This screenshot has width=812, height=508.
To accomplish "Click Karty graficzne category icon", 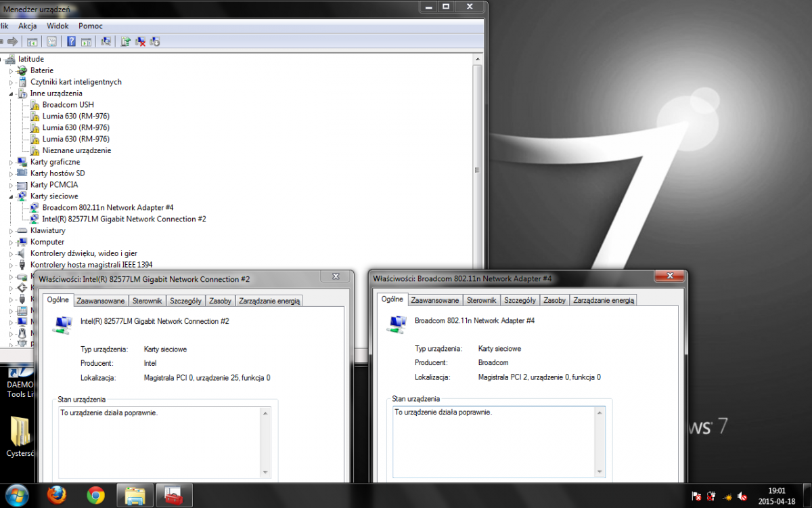I will pos(22,162).
